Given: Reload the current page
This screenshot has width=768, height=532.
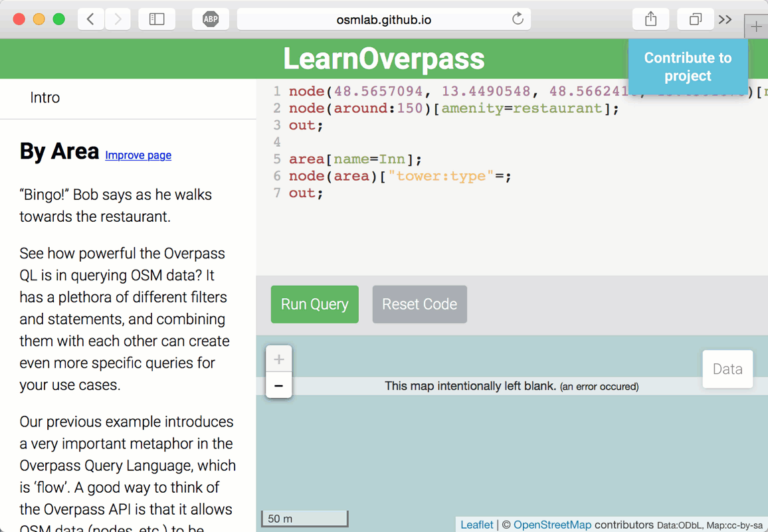Looking at the screenshot, I should point(518,19).
